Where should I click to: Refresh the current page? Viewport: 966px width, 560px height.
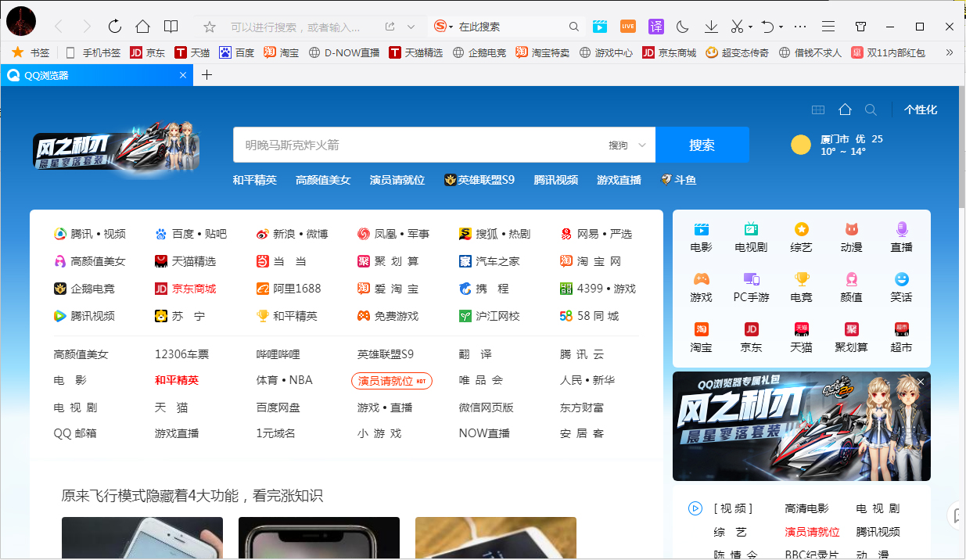click(115, 26)
